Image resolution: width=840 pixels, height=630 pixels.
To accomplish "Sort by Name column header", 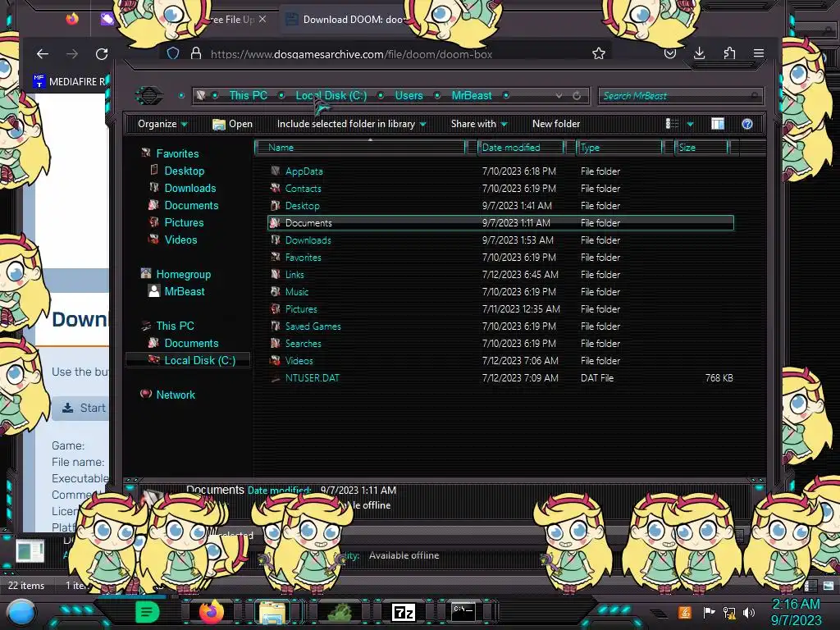I will point(360,148).
